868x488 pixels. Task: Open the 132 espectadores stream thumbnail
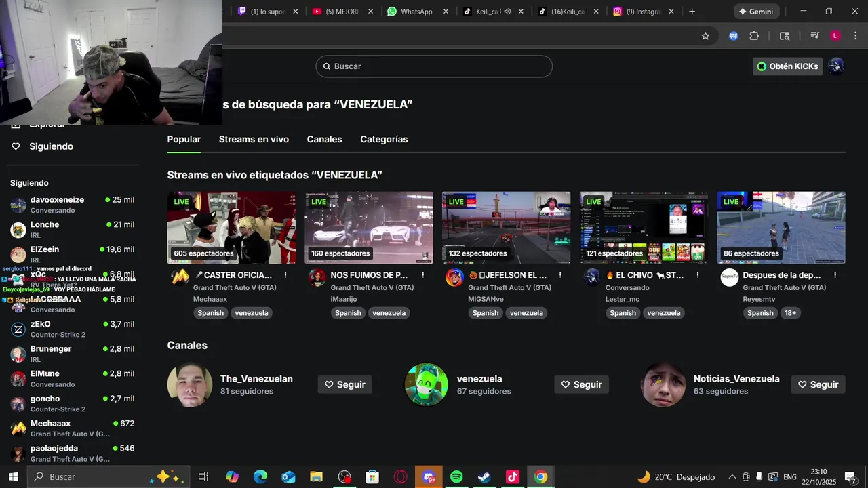pyautogui.click(x=506, y=228)
